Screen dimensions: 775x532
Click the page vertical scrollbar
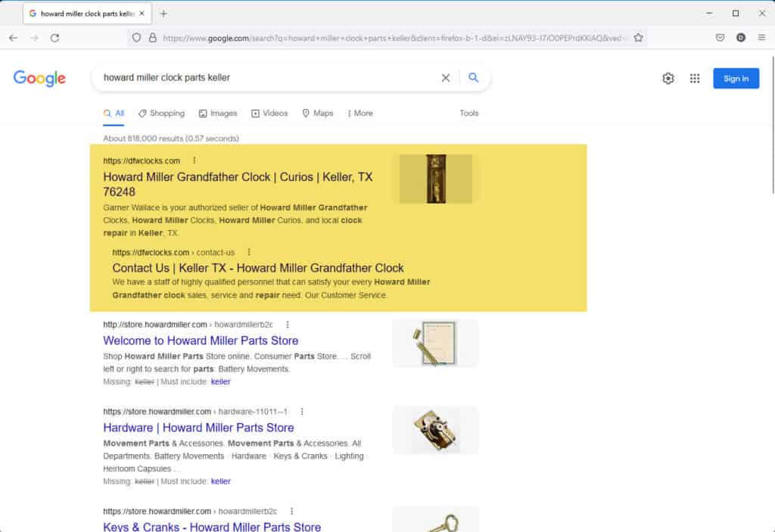[x=773, y=125]
